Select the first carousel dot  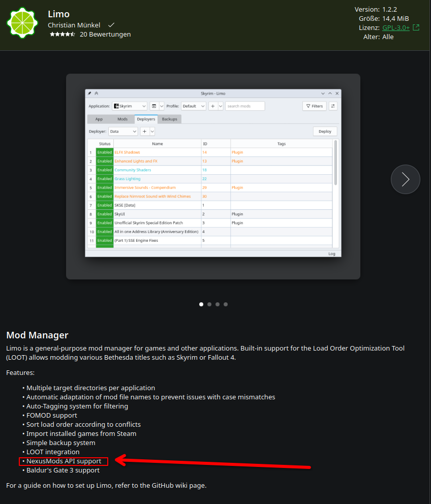pos(201,304)
